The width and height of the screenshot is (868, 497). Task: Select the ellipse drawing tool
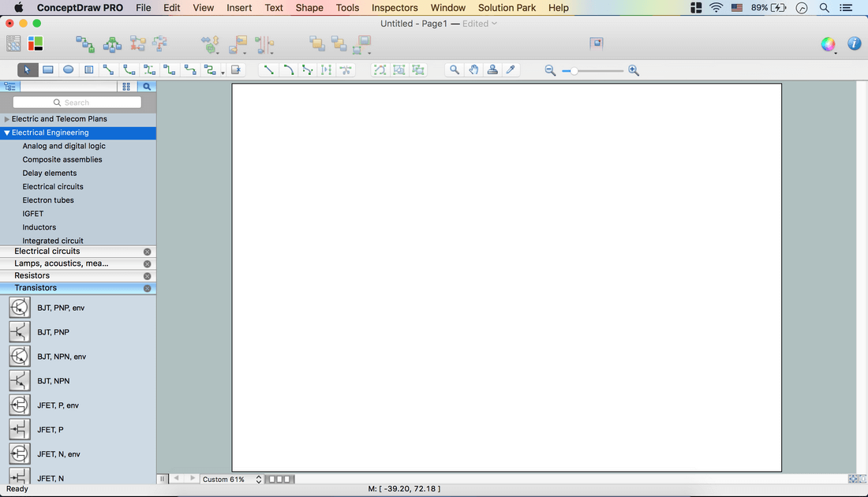click(69, 70)
